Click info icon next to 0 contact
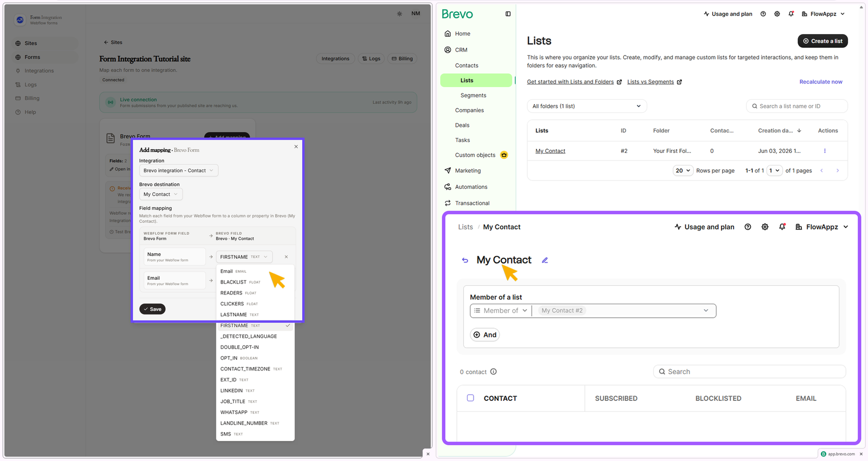Viewport: 868px width, 461px height. 494,372
